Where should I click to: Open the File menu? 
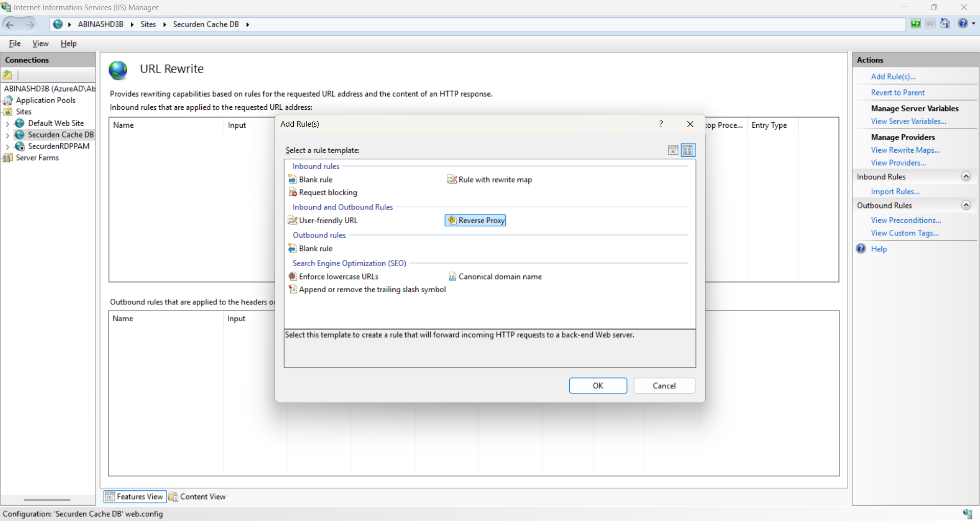pos(15,43)
